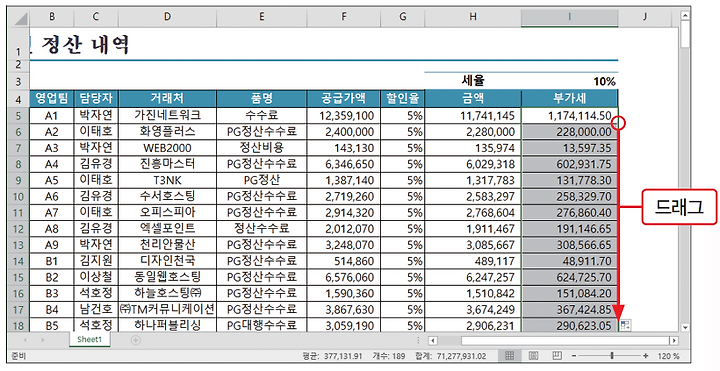The height and width of the screenshot is (371, 720).
Task: Click the 정산비용 item cell
Action: pyautogui.click(x=262, y=148)
